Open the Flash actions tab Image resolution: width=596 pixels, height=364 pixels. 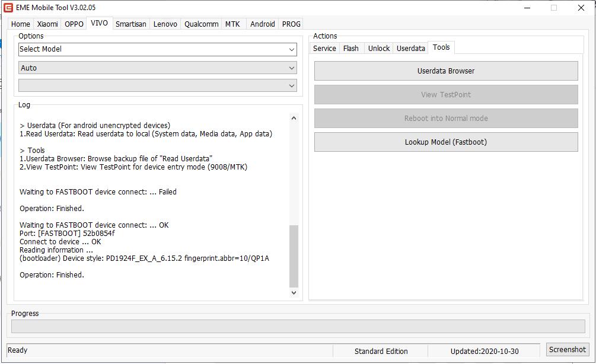pos(351,48)
